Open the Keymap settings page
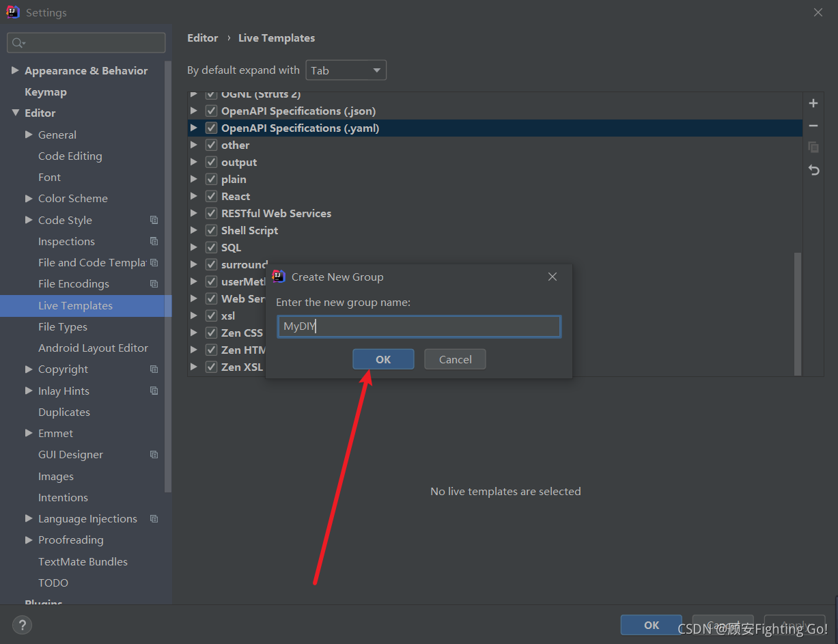Screen dimensions: 838x644 (46, 92)
